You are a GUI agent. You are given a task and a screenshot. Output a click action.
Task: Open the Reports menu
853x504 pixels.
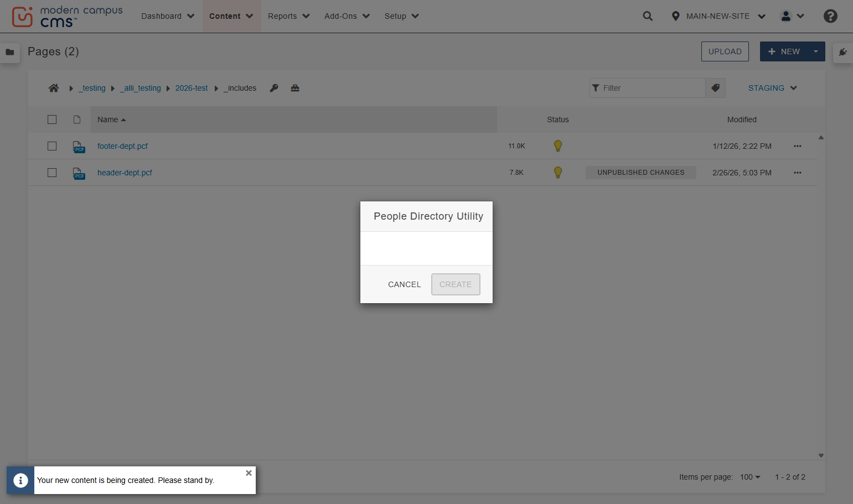(x=289, y=16)
